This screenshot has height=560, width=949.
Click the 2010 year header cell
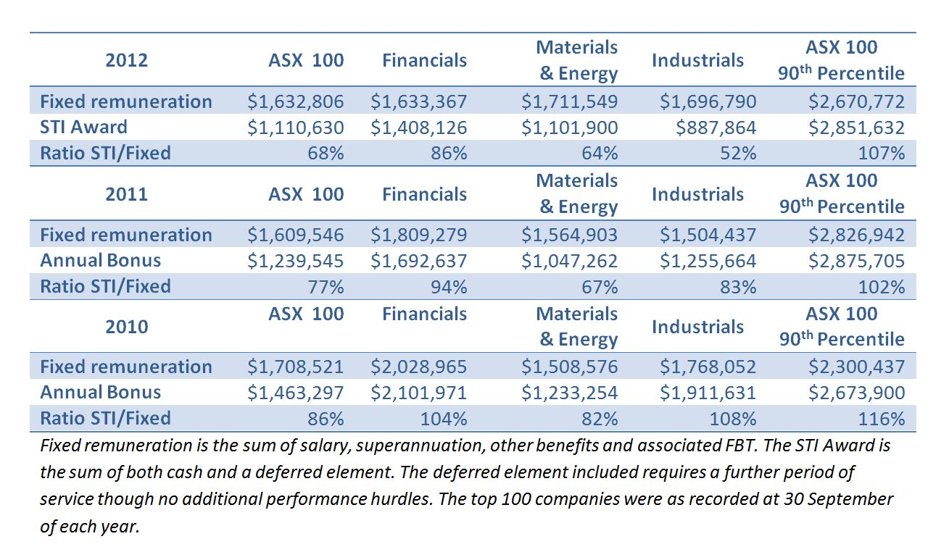[126, 327]
